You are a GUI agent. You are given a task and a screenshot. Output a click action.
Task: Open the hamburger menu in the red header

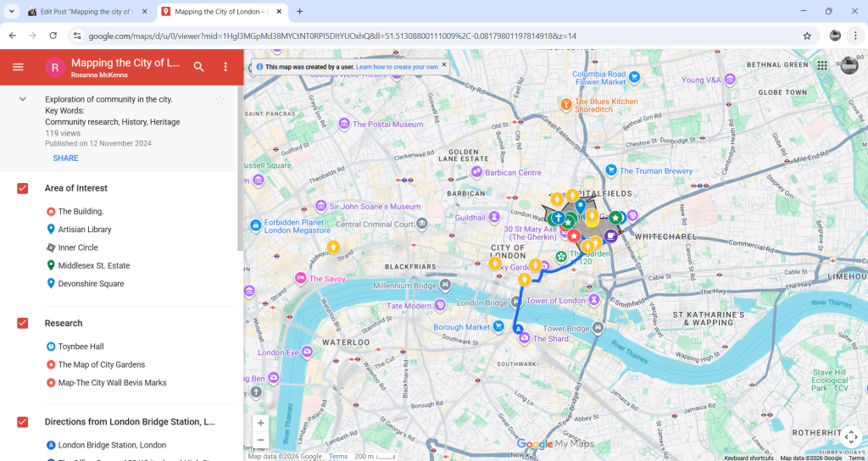pyautogui.click(x=18, y=67)
